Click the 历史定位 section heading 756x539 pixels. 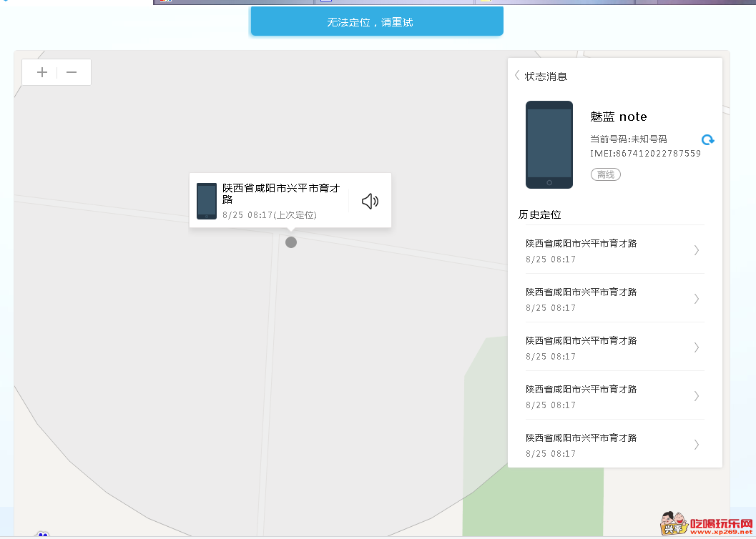pyautogui.click(x=540, y=214)
